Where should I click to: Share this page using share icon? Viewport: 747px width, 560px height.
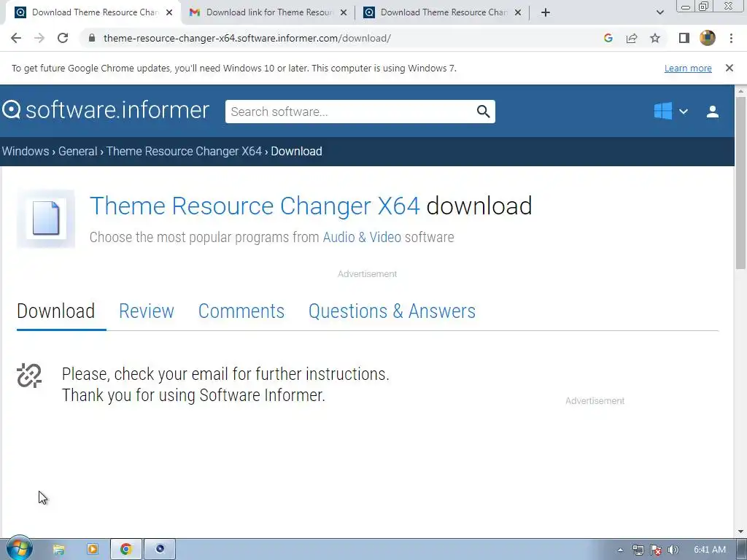point(632,38)
